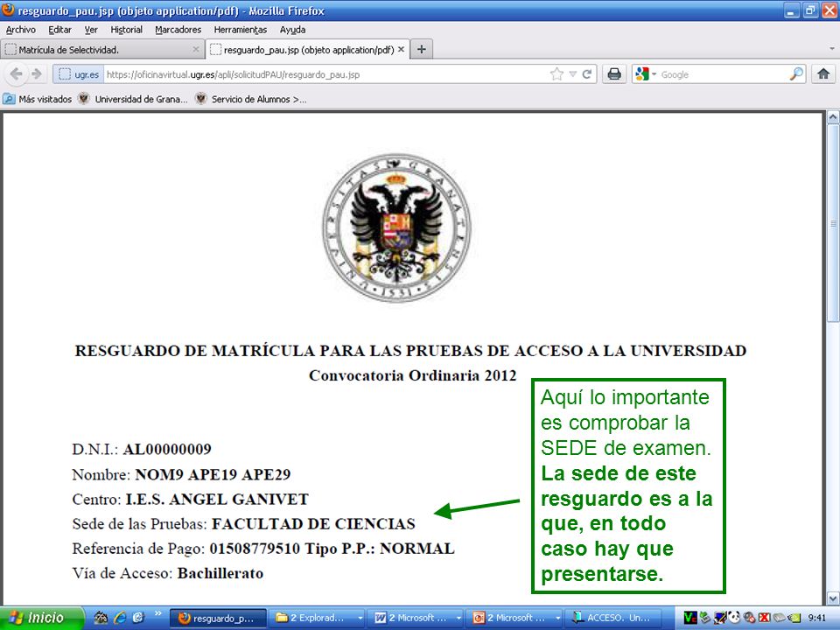Click Convocatoria Ordinaria 2012 heading

point(412,375)
